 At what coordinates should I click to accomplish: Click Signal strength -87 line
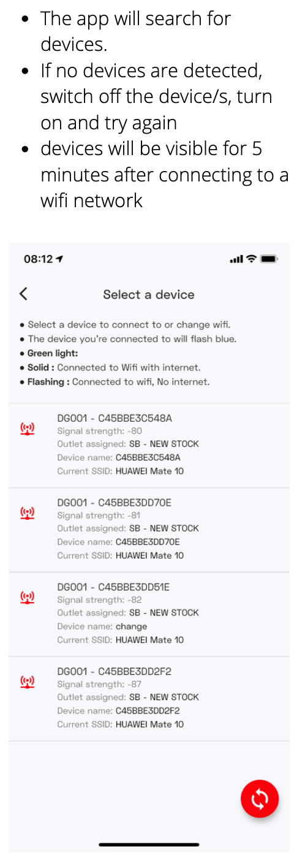[x=99, y=684]
